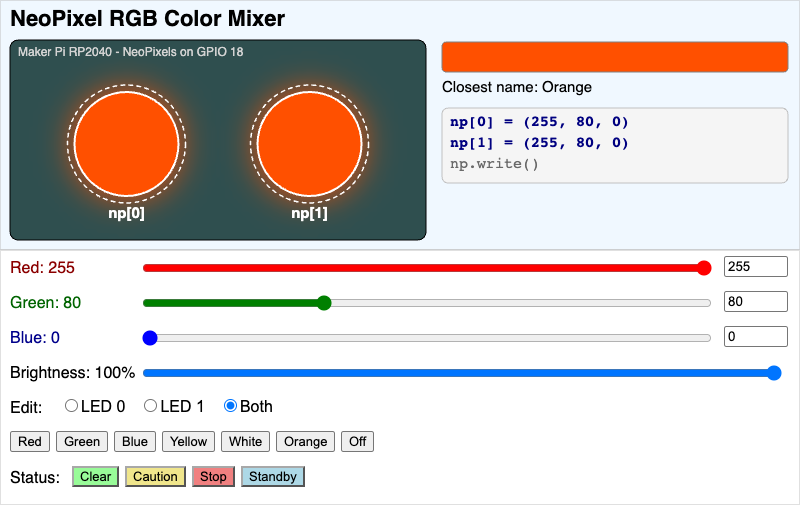Image resolution: width=800 pixels, height=507 pixels.
Task: Click the np[0] LED circle
Action: 127,144
